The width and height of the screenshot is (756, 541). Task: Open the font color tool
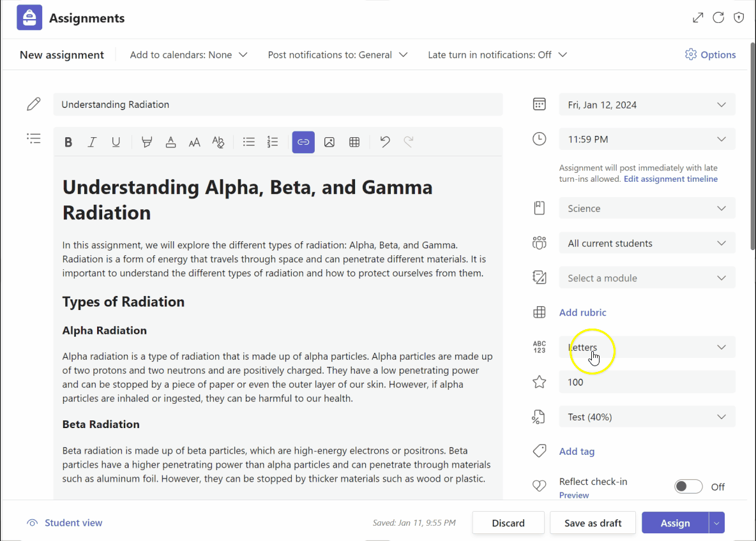(170, 142)
